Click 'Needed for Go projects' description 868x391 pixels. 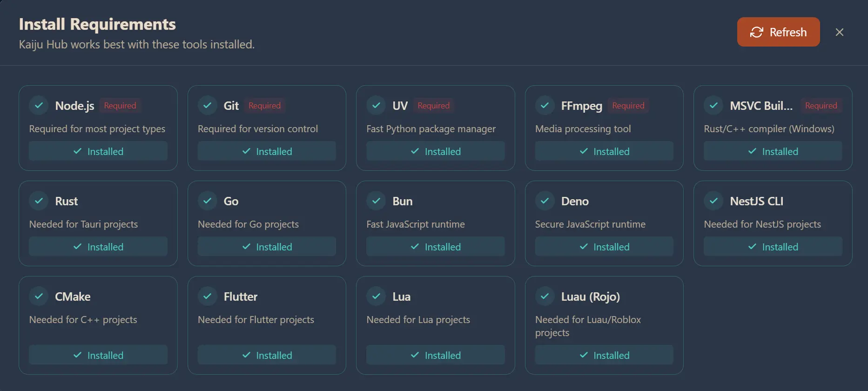[249, 224]
